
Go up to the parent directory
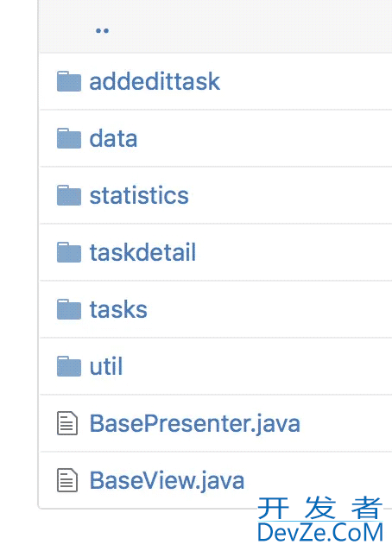[x=102, y=30]
